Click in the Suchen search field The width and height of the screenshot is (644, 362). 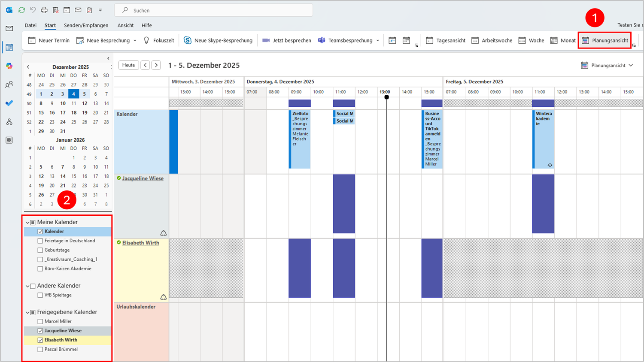pos(215,10)
